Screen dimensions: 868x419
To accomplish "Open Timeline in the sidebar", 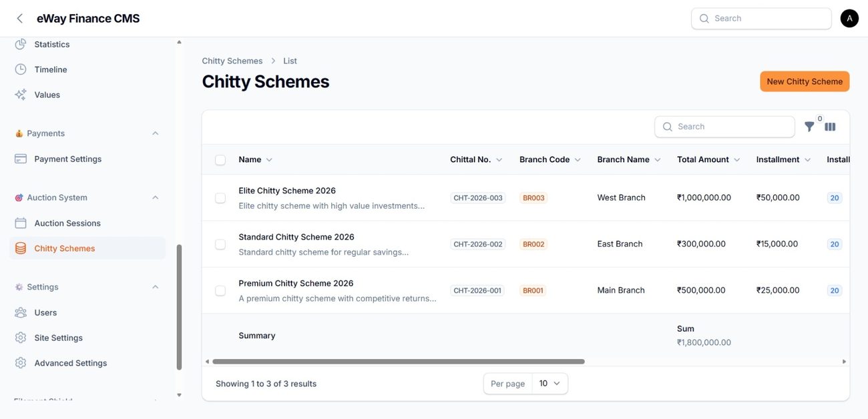I will tap(51, 69).
